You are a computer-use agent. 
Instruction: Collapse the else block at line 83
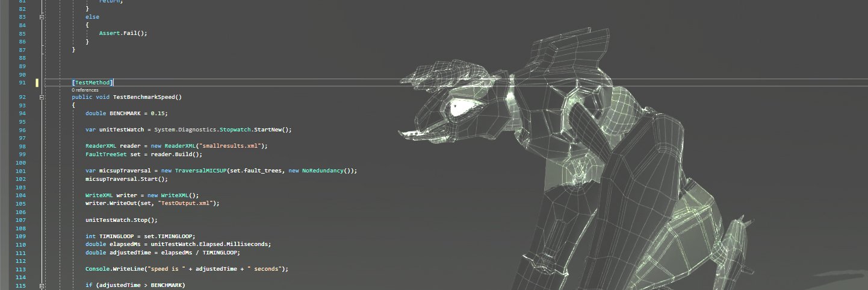point(41,17)
